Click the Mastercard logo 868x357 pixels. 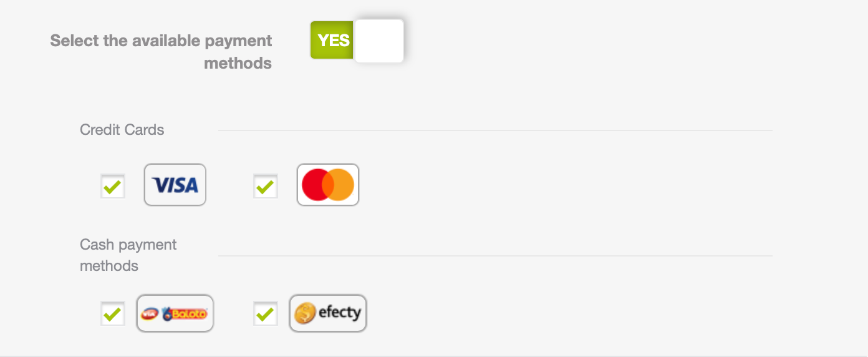[328, 185]
